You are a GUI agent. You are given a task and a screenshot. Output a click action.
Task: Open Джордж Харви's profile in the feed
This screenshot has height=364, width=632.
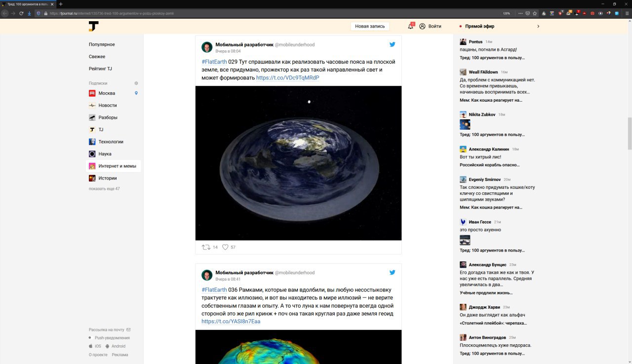point(484,307)
